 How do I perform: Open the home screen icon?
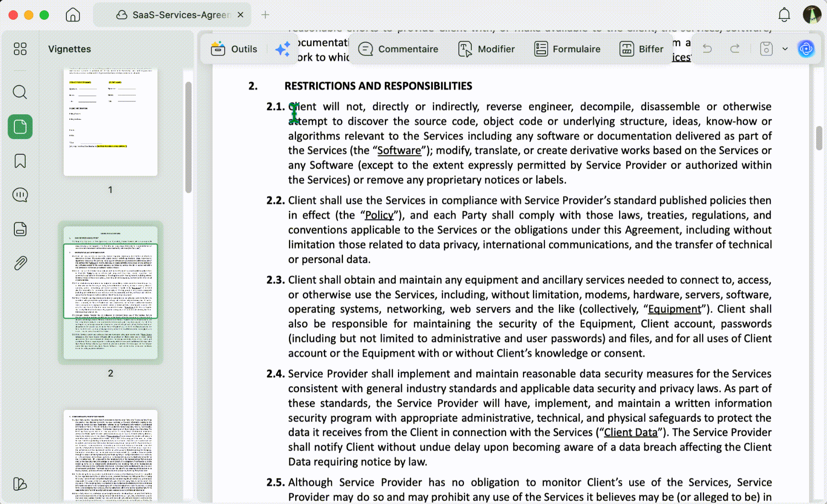(x=73, y=15)
